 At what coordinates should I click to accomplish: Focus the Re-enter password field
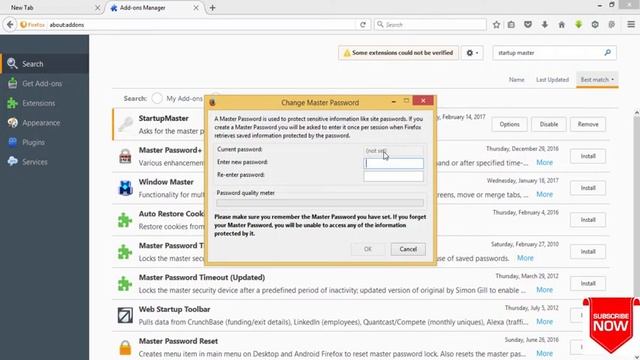pyautogui.click(x=393, y=176)
